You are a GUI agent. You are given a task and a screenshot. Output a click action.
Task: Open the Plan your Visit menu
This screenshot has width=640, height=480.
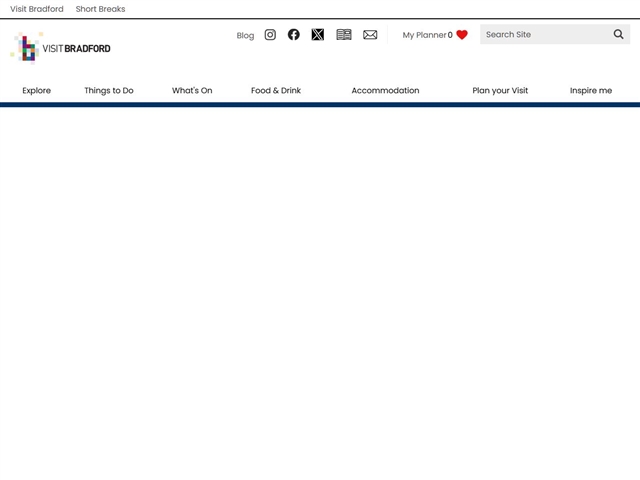(500, 91)
